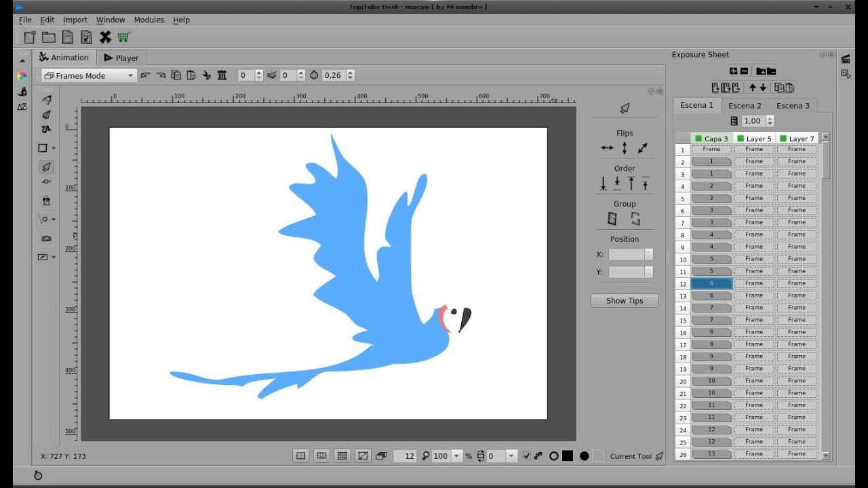Open the Scenes manager icon at the right edge
The width and height of the screenshot is (868, 488).
point(846,59)
